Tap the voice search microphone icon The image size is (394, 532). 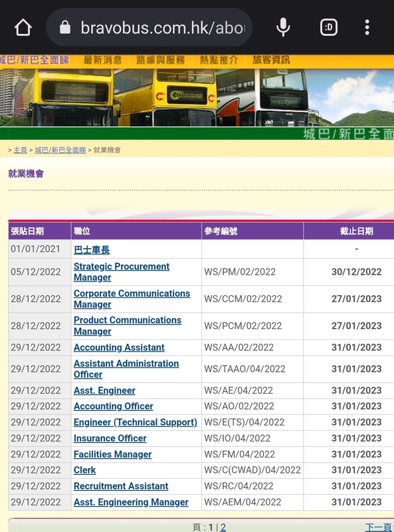[x=283, y=27]
